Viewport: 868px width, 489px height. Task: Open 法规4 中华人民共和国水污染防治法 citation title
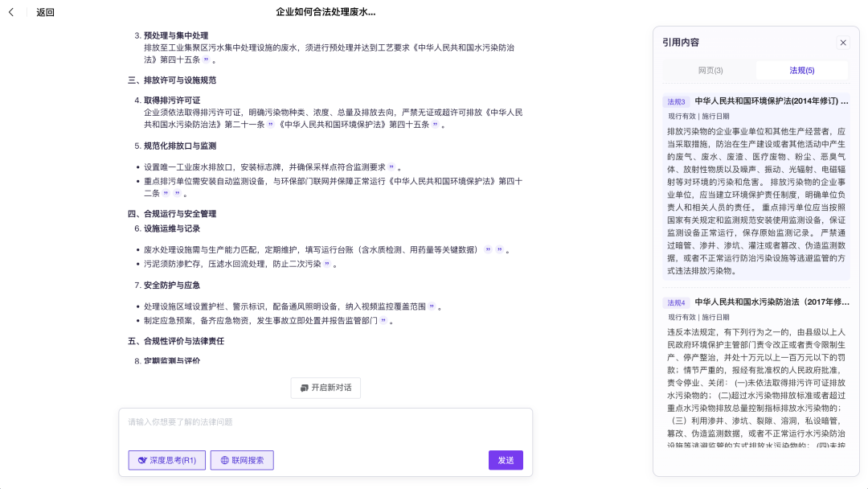(770, 302)
